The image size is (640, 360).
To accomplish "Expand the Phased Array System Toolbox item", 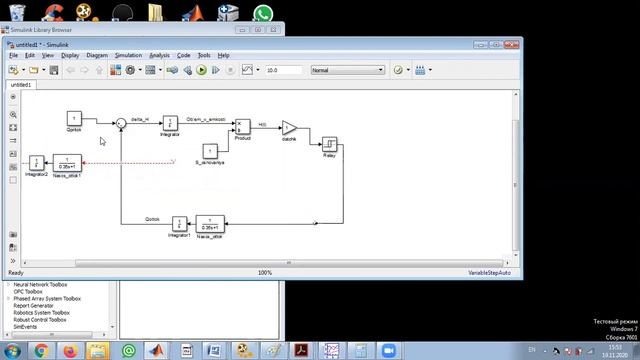I will (x=8, y=298).
